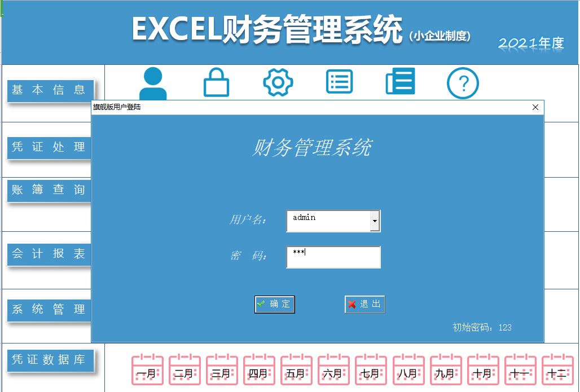Open the 四月 calendar icon
Screen dimensions: 580x392
click(260, 369)
